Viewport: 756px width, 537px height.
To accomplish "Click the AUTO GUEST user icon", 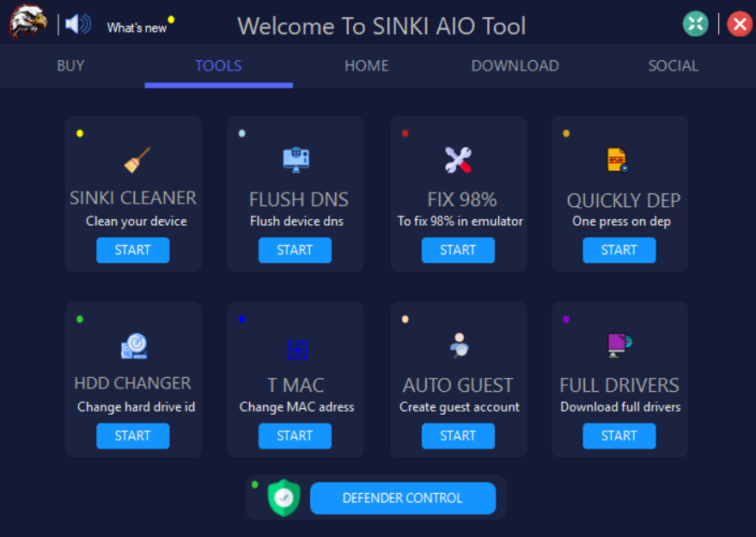I will (x=460, y=345).
